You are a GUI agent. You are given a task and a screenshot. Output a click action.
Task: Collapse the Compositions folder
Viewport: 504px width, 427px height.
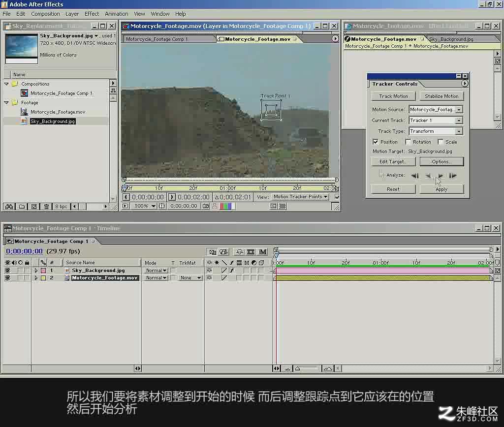pyautogui.click(x=6, y=84)
